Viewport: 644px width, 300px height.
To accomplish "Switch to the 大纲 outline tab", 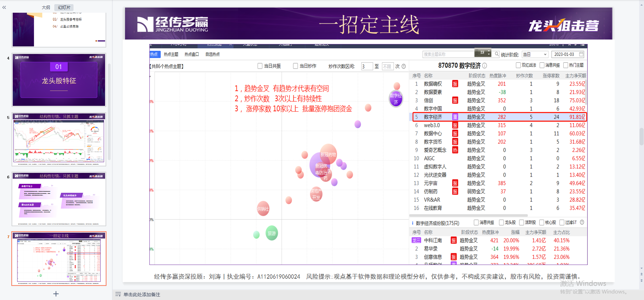I will click(46, 7).
